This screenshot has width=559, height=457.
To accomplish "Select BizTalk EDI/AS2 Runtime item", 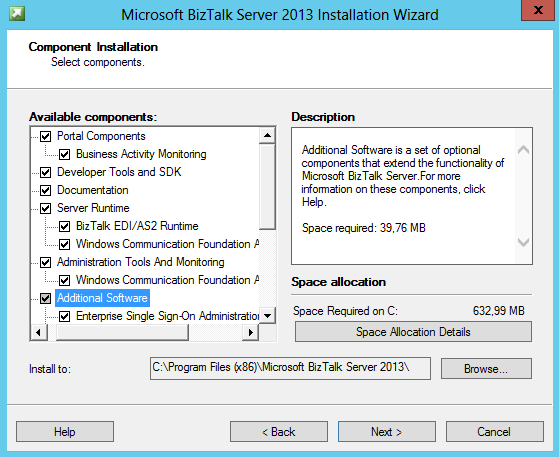I will [x=137, y=226].
